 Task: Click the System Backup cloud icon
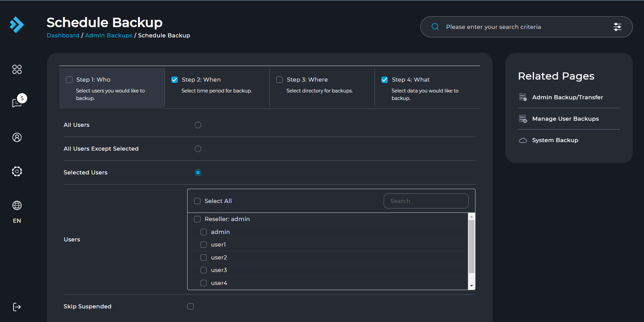(x=523, y=140)
